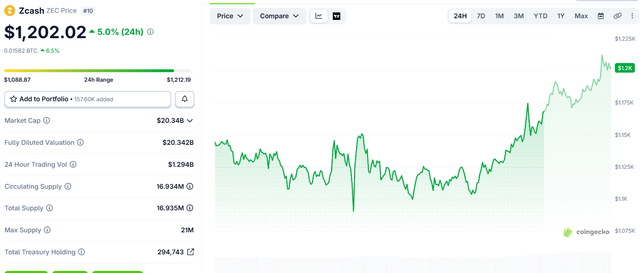Switch to line chart view
This screenshot has width=644, height=273.
[x=319, y=16]
